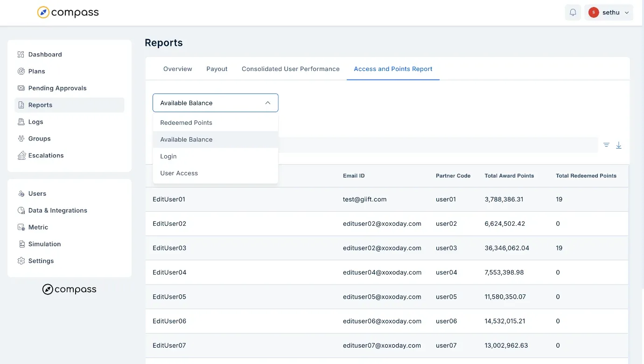Open the Consolidated User Performance tab

(291, 69)
